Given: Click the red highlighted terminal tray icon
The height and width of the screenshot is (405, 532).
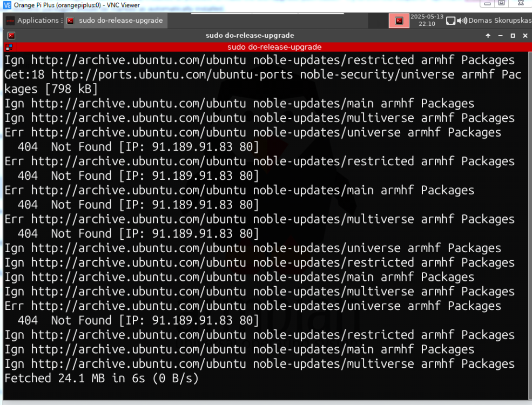Looking at the screenshot, I should pyautogui.click(x=399, y=21).
